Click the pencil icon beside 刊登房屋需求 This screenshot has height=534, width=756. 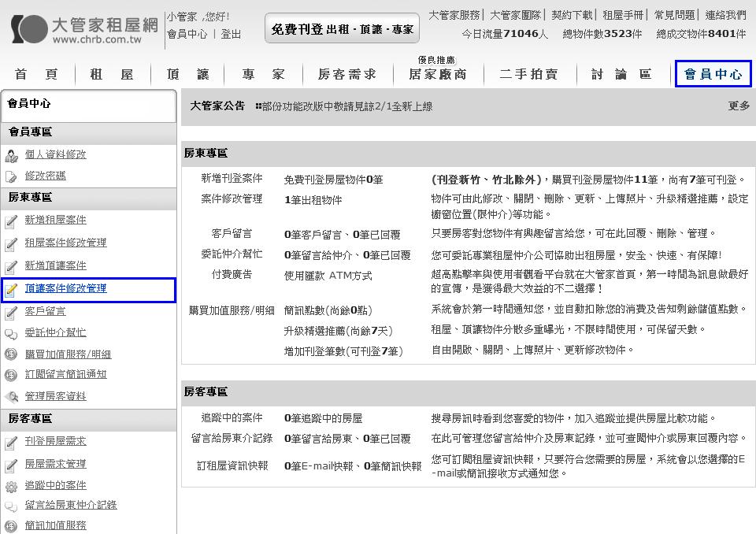pyautogui.click(x=11, y=443)
